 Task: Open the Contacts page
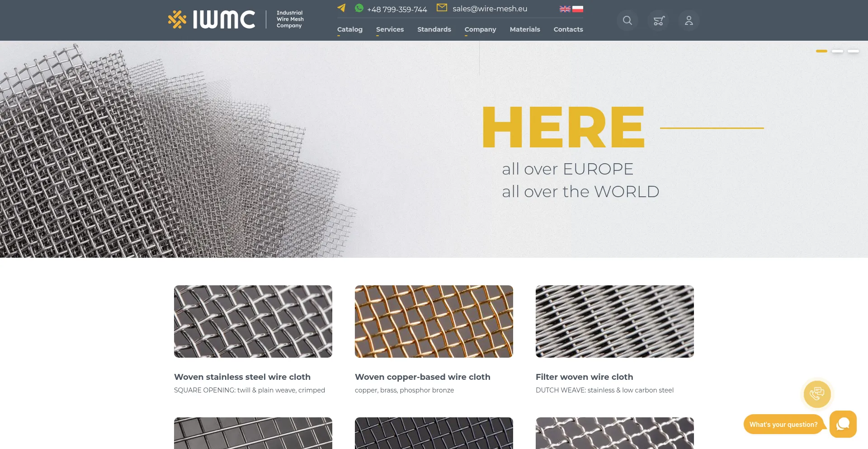[568, 29]
